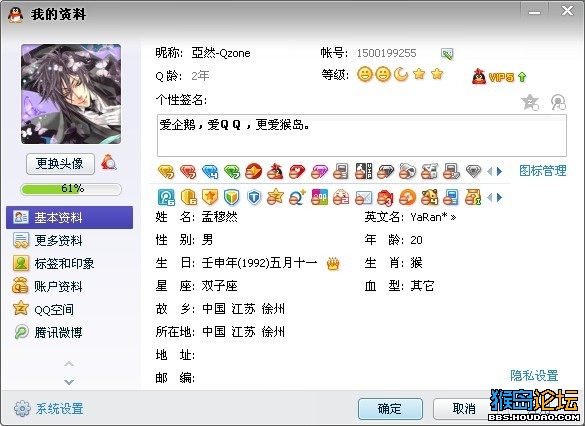The image size is (585, 426).
Task: Click the birthday crown icon
Action: pos(333,264)
